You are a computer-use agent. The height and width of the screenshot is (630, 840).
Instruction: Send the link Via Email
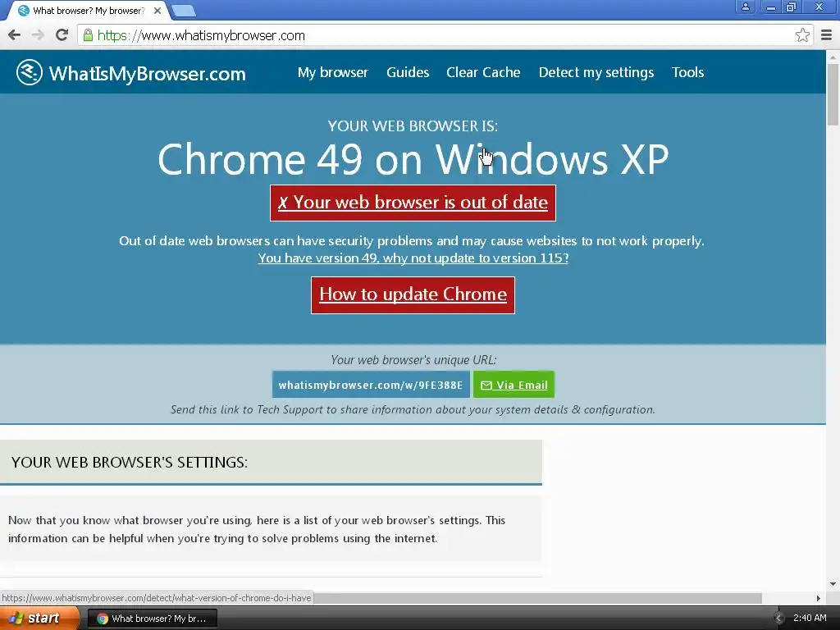point(514,385)
